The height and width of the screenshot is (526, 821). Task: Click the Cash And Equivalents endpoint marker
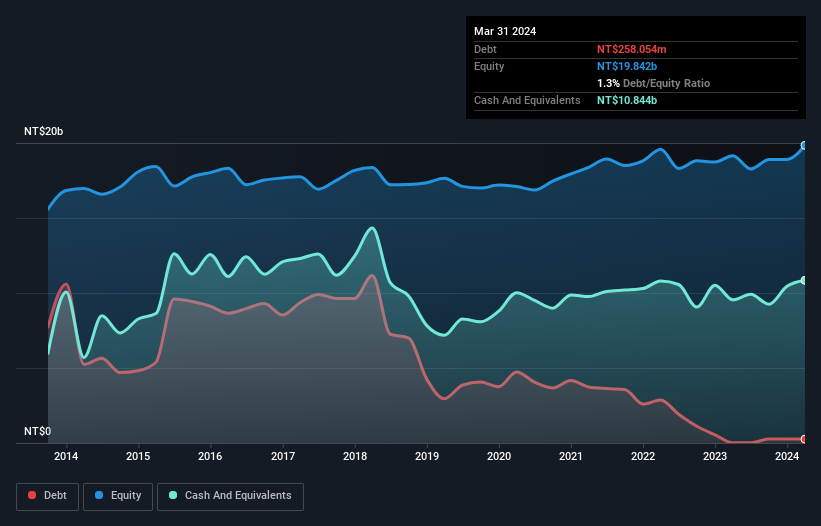tap(804, 281)
